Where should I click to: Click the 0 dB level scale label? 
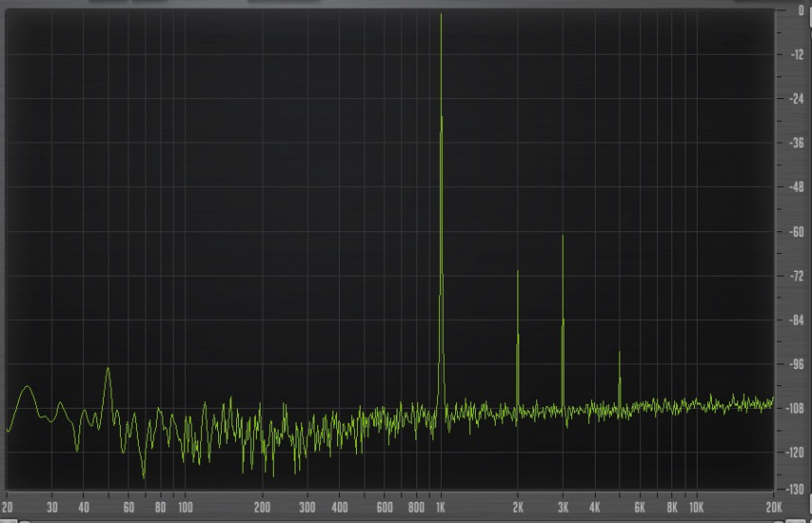click(801, 11)
